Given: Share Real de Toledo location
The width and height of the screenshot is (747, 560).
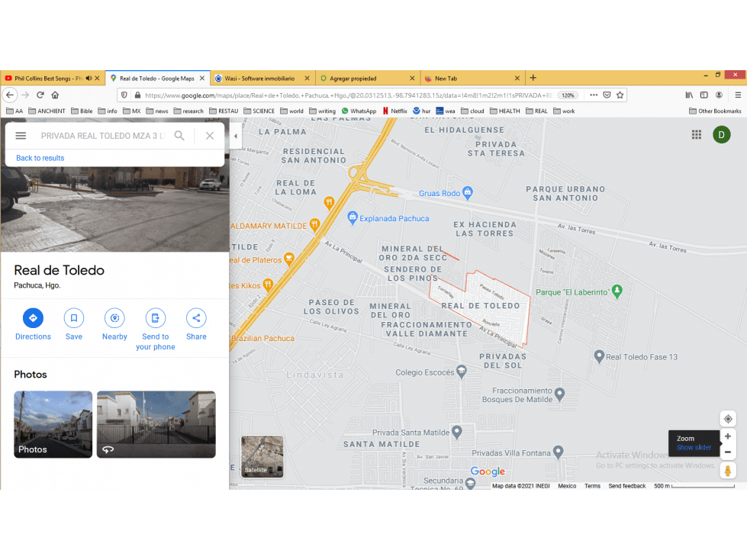Looking at the screenshot, I should 196,318.
